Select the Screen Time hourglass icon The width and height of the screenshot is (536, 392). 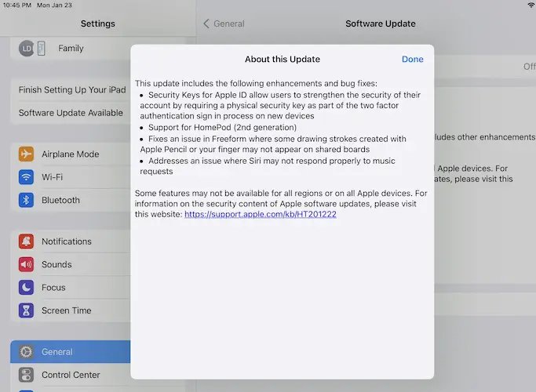point(27,310)
